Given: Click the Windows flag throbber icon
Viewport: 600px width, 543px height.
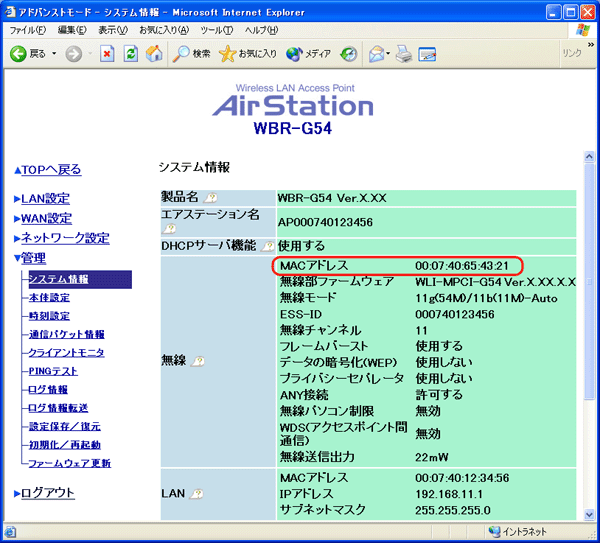Looking at the screenshot, I should point(583,30).
